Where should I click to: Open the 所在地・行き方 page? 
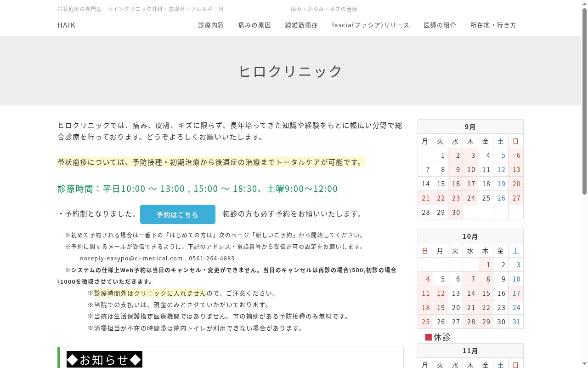click(x=493, y=25)
